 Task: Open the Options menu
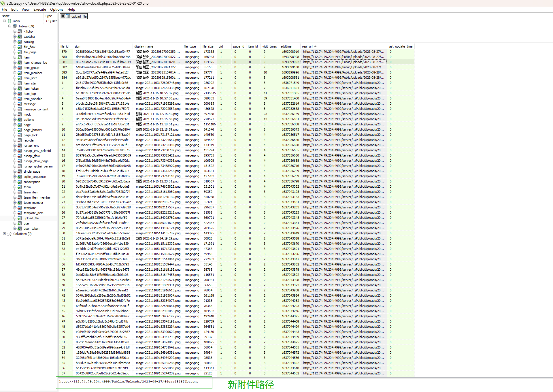tap(56, 10)
